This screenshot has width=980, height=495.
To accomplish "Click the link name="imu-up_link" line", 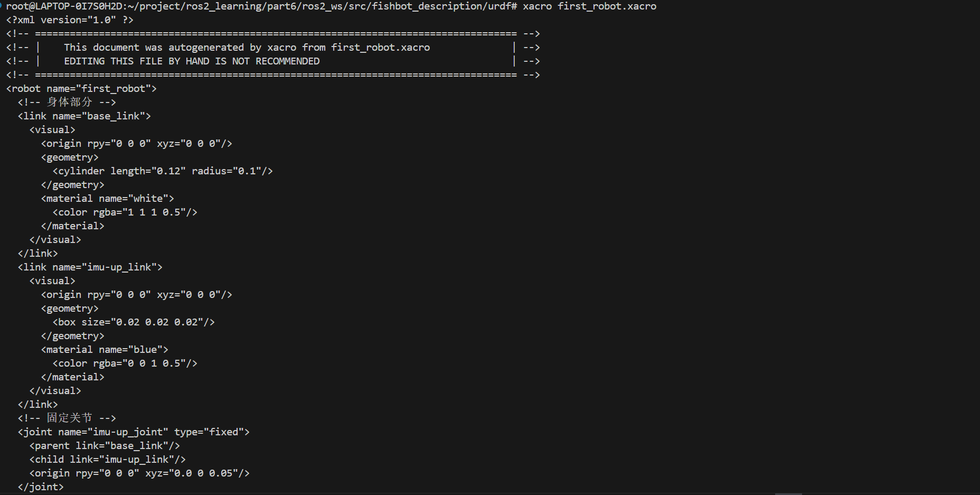I will pos(90,267).
